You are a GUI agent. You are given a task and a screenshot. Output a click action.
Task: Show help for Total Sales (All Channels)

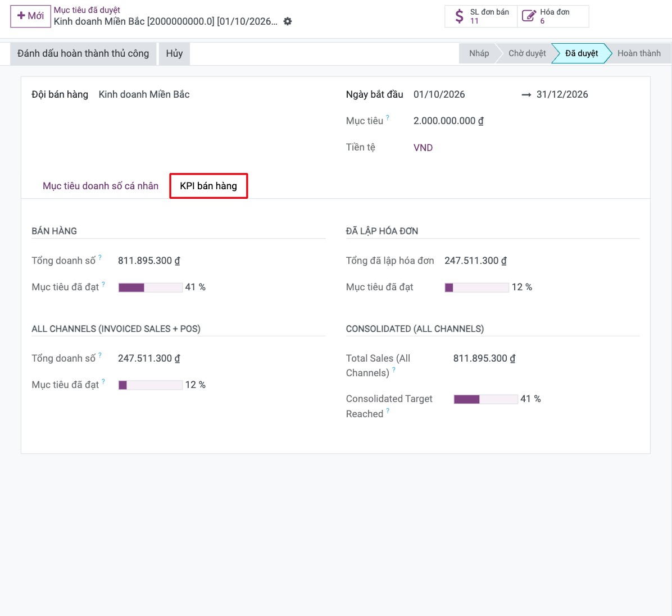(x=394, y=369)
